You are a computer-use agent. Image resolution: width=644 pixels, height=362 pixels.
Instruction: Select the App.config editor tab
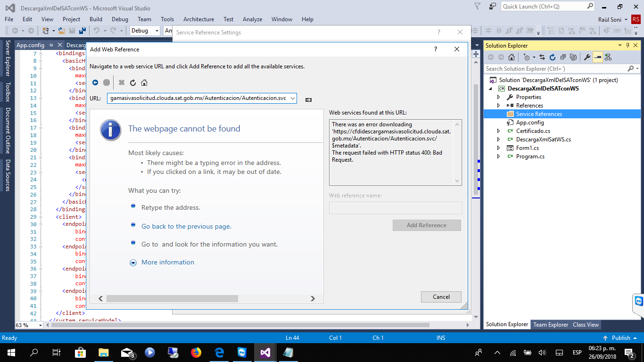click(30, 45)
